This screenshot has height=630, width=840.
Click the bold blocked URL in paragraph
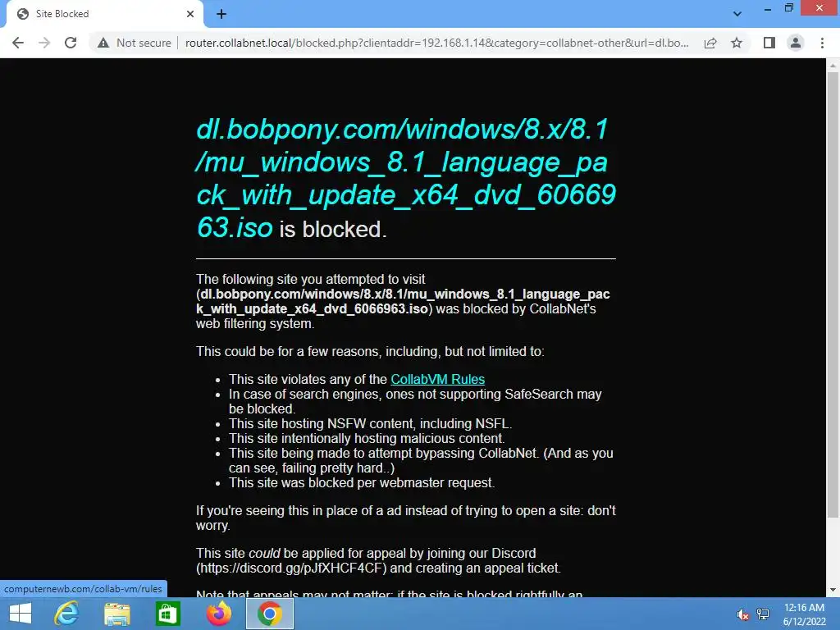[403, 302]
